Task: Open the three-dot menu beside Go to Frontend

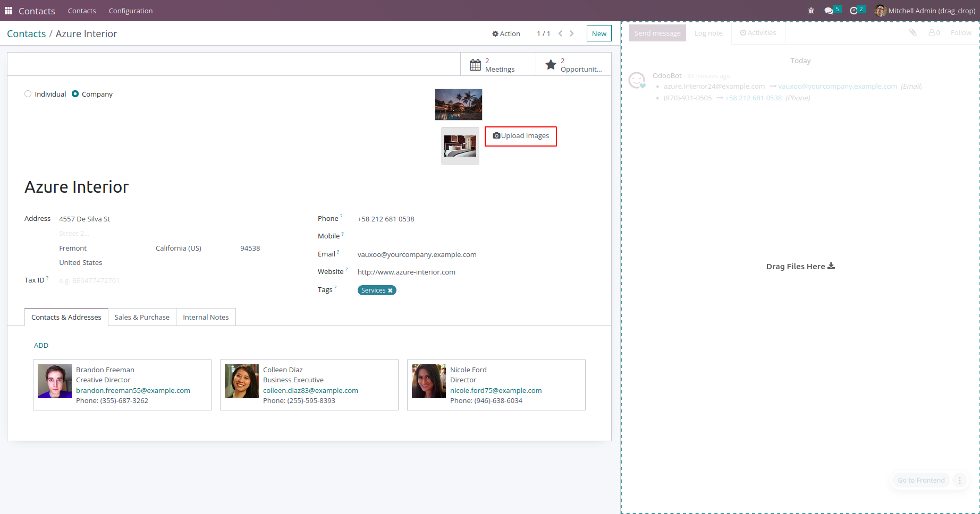Action: coord(960,481)
